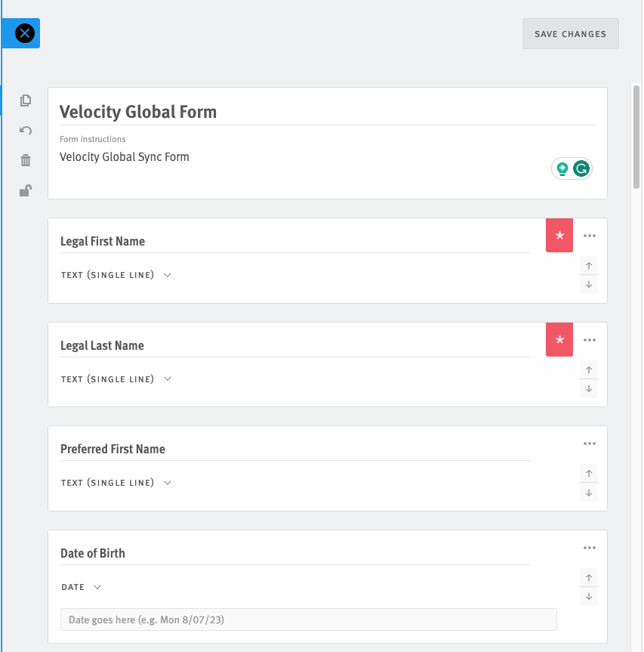Move Legal First Name field up

coord(589,266)
